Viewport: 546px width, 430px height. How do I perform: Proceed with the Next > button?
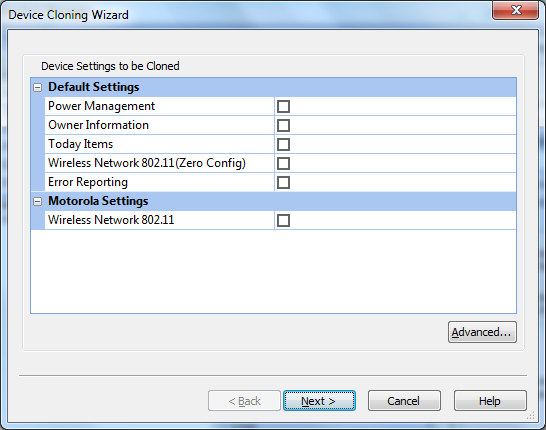[x=319, y=401]
